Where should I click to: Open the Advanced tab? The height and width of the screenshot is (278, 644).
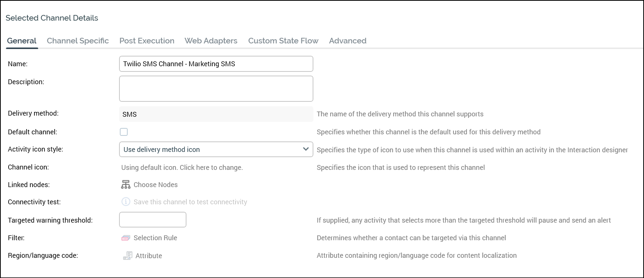point(347,41)
